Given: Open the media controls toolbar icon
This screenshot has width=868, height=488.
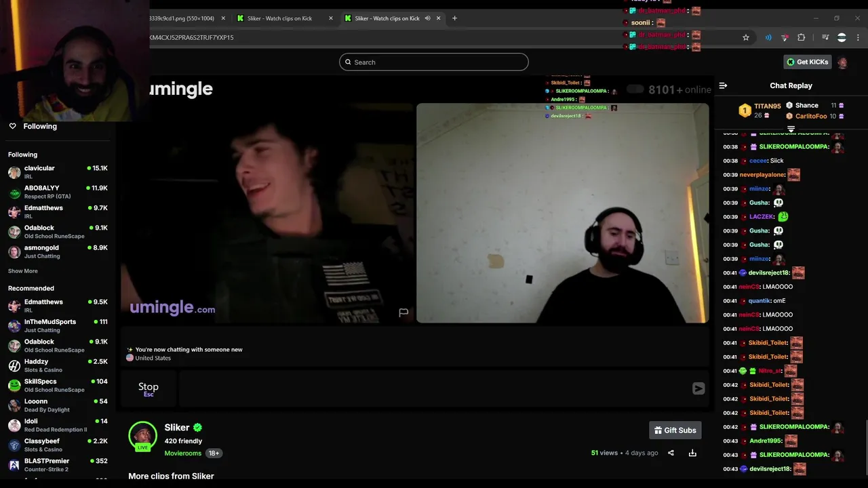Looking at the screenshot, I should click(x=825, y=37).
